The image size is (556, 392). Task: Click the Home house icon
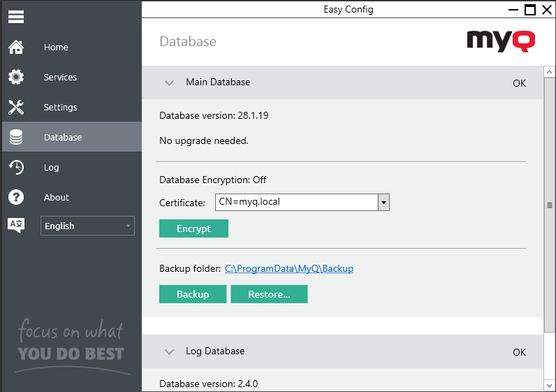coord(16,48)
